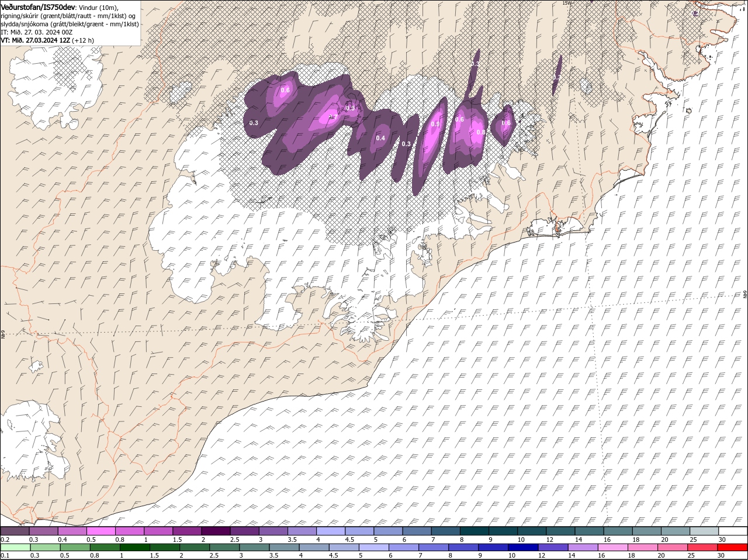The image size is (748, 560).
Task: Select the bright red 30+ rain legend swatch
Action: tap(733, 548)
